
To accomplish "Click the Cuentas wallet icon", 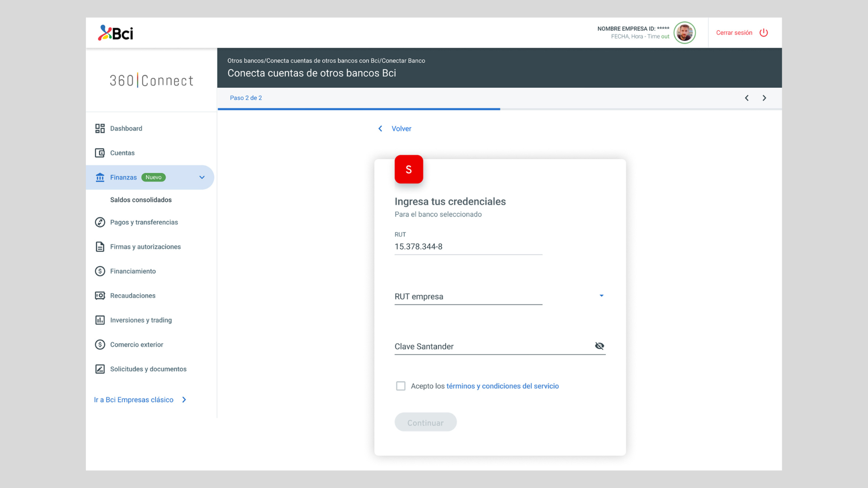I will point(100,153).
